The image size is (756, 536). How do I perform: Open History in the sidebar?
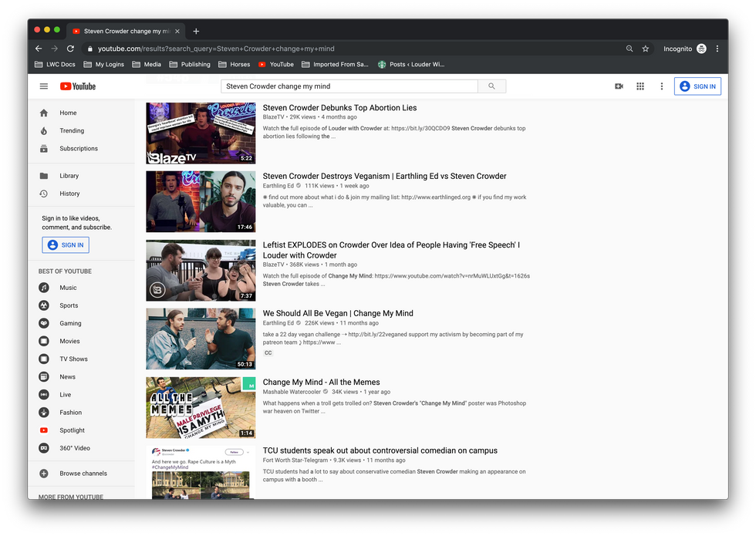pyautogui.click(x=69, y=194)
